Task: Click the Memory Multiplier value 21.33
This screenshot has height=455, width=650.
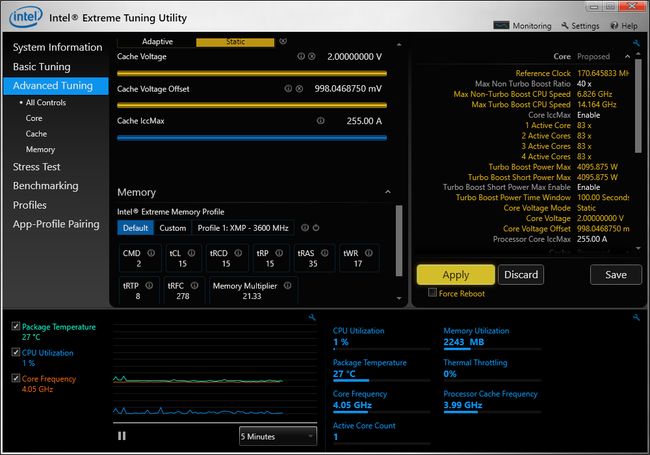Action: (252, 296)
